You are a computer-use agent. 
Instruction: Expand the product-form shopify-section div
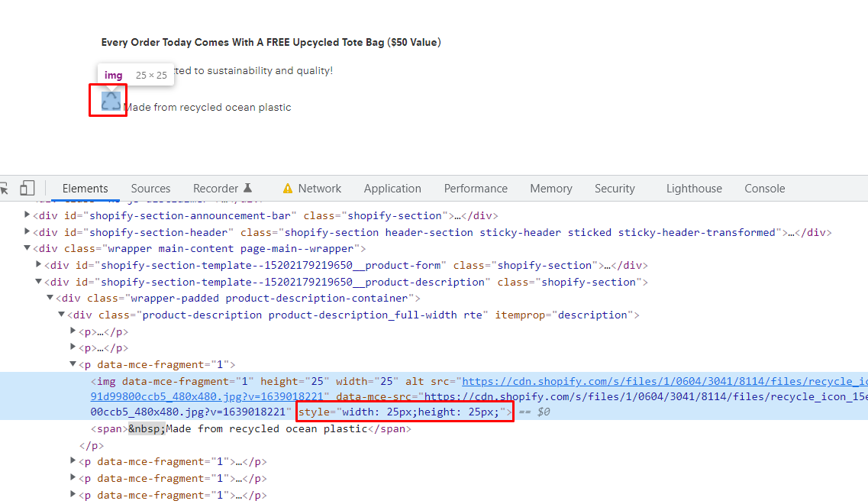click(40, 266)
